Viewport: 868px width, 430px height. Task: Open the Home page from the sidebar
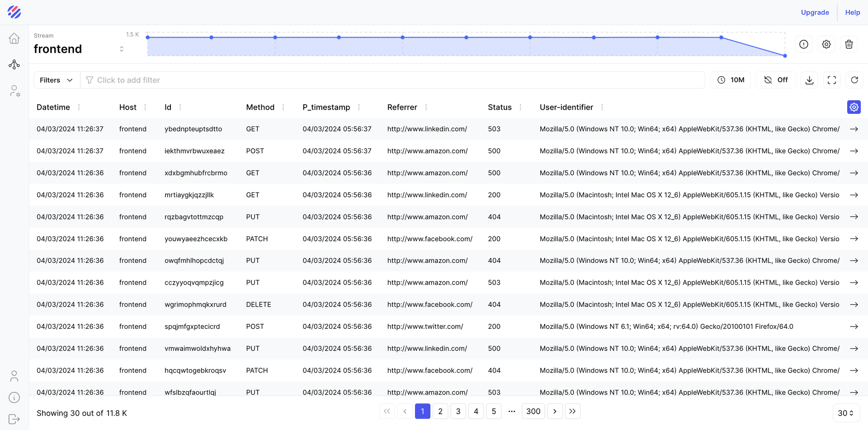point(14,38)
